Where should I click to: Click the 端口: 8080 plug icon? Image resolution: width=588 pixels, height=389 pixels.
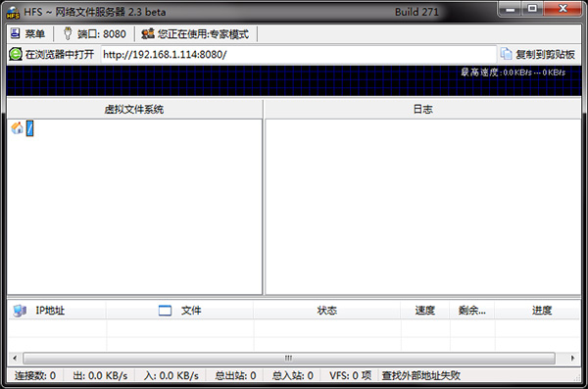(x=68, y=33)
